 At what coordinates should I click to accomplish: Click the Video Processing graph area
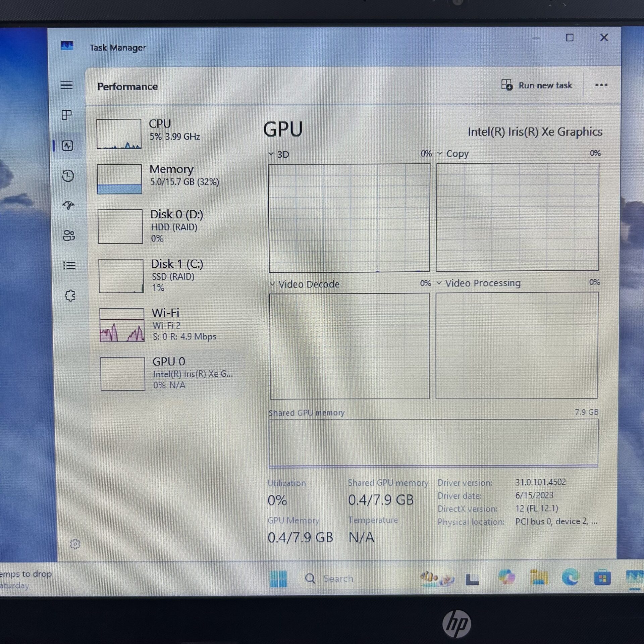[x=517, y=345]
